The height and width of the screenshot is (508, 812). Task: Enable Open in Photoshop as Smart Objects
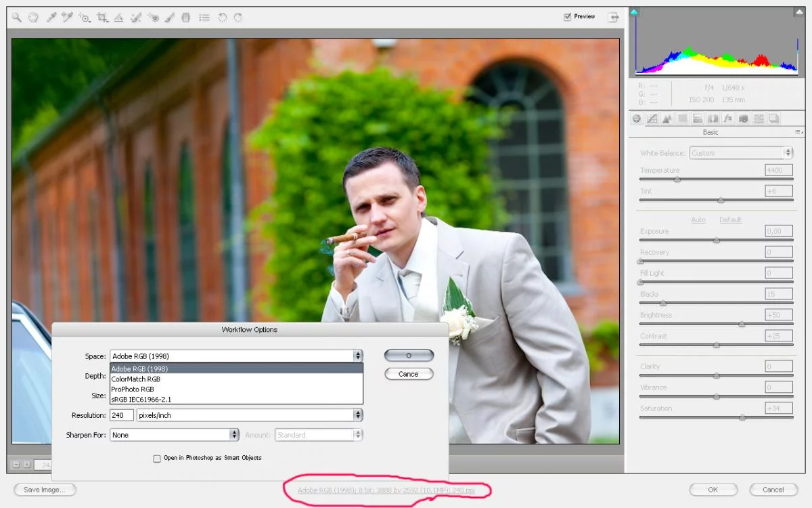coord(157,459)
